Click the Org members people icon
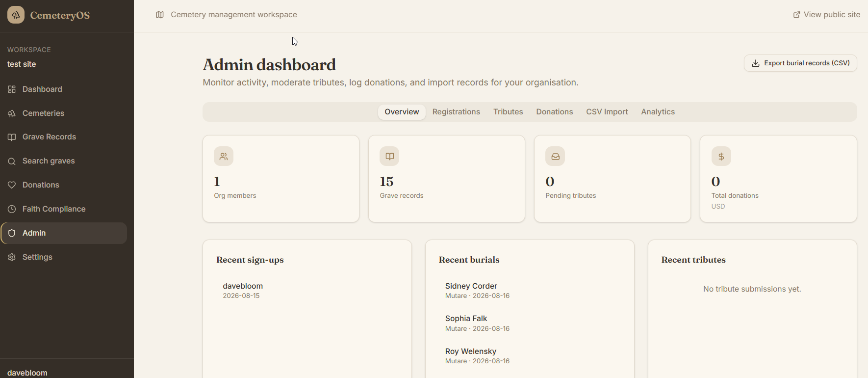The width and height of the screenshot is (868, 378). [x=224, y=157]
